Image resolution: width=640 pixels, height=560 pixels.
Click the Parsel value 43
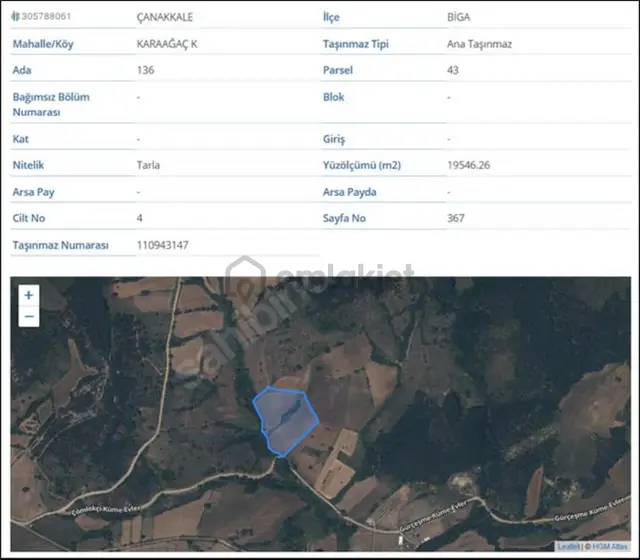click(x=453, y=70)
